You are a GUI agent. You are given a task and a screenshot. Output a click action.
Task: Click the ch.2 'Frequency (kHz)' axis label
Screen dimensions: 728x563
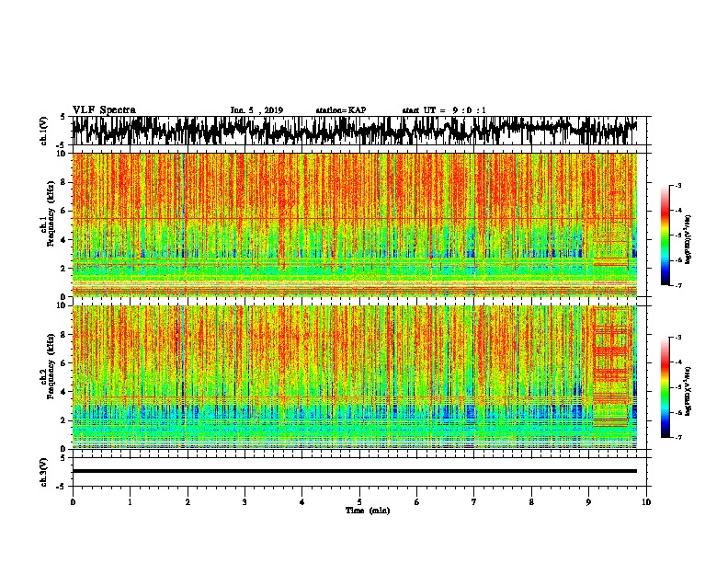click(x=51, y=365)
